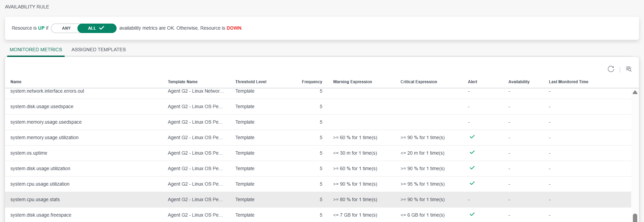Click alert checkmark for system.cpu.usage.utilization
Viewport: 644px width, 222px height.
(x=472, y=183)
